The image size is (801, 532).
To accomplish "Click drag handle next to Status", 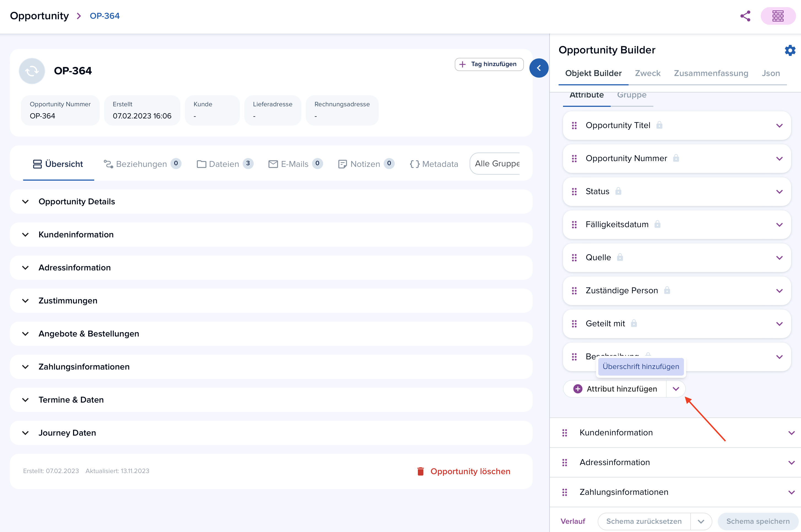I will pos(574,192).
